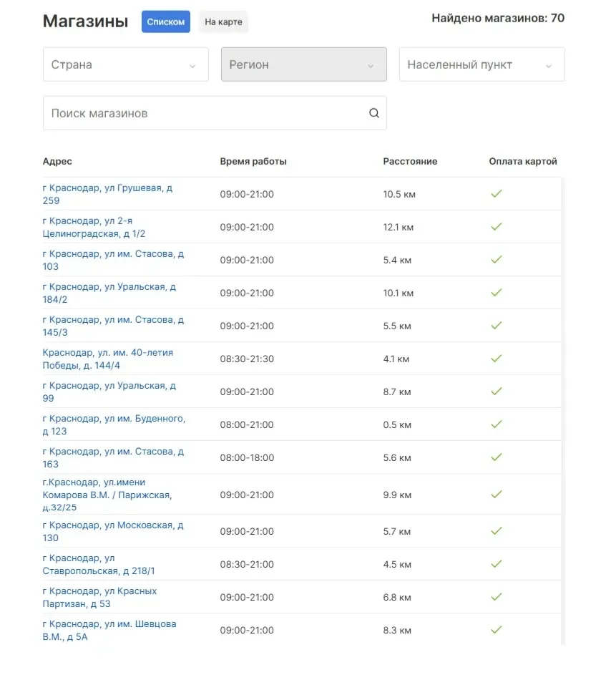Click the 08:00-18:00 working hours
This screenshot has height=675, width=616.
coord(247,457)
